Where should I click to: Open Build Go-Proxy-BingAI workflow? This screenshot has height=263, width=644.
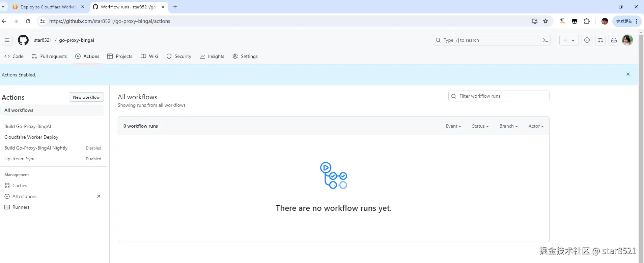click(x=28, y=126)
